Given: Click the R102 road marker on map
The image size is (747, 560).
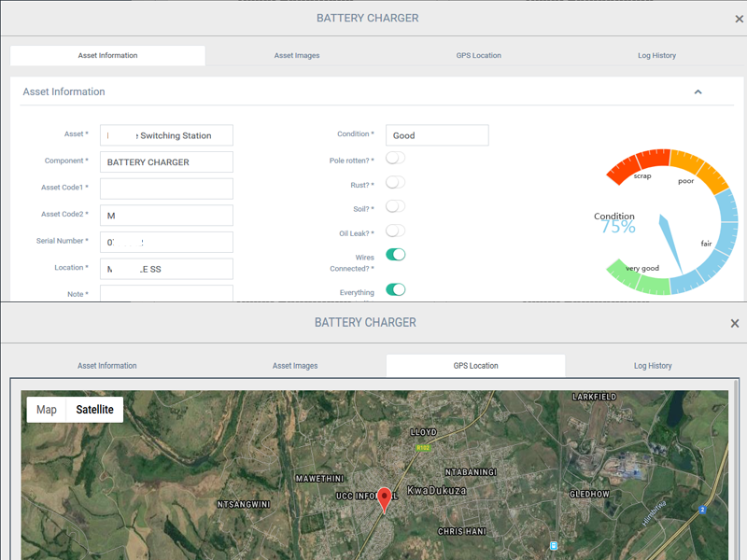Looking at the screenshot, I should click(421, 449).
